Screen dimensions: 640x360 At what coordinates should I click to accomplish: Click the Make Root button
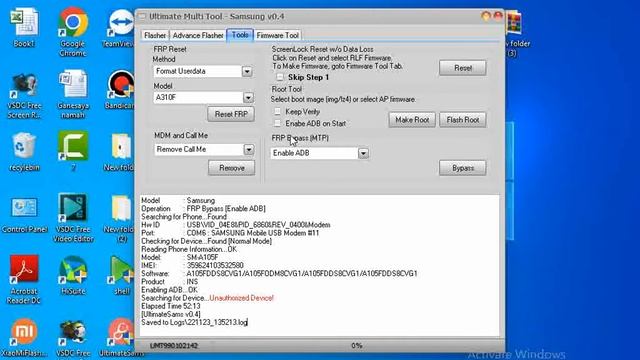(412, 120)
